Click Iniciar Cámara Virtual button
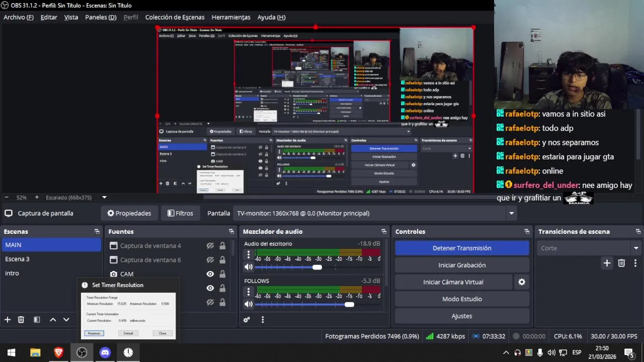Viewport: 644px width, 362px height. pos(453,282)
